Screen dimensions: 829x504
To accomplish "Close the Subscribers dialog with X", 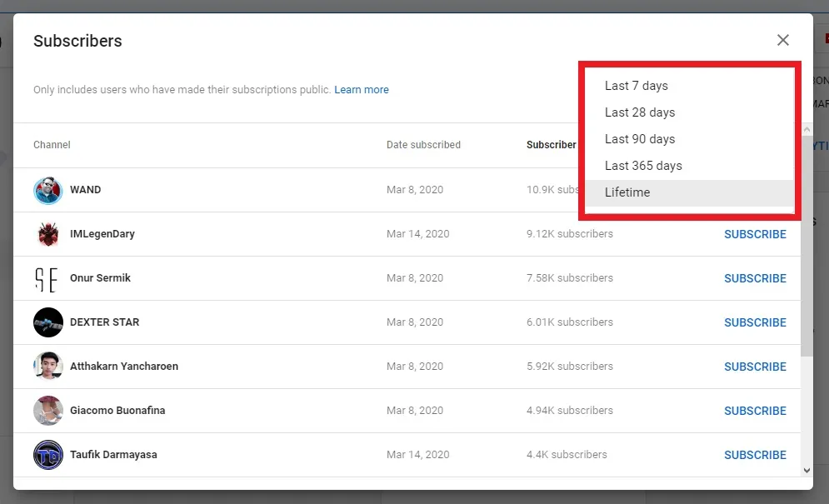I will pos(782,40).
